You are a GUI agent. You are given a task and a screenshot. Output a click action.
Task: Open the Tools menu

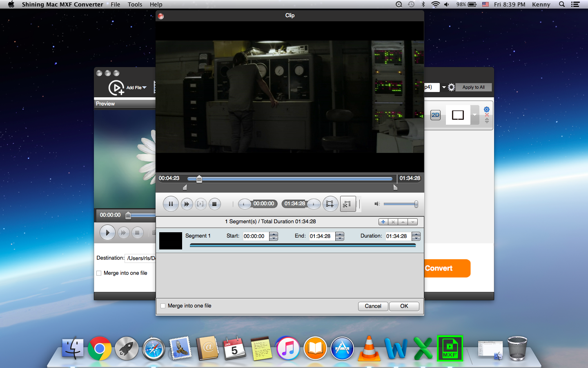135,4
